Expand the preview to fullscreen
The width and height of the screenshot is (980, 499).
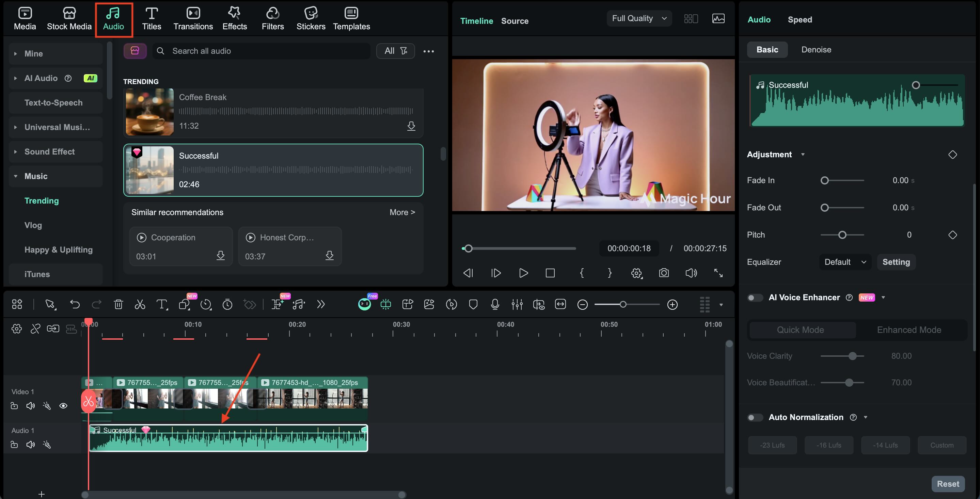(718, 273)
